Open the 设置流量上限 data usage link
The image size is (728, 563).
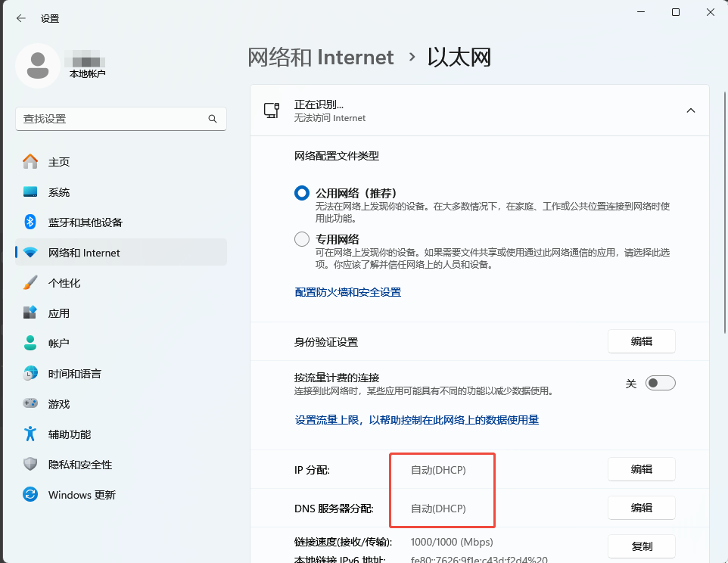[416, 420]
